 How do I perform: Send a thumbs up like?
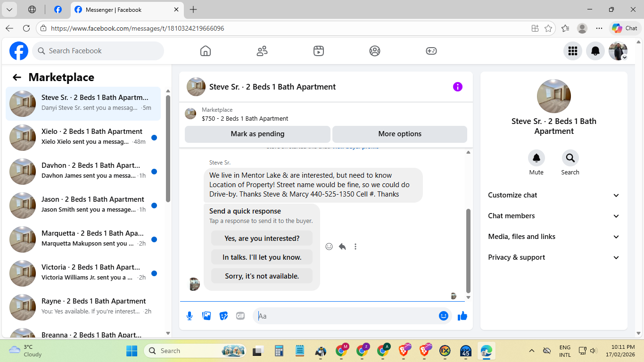pos(462,316)
